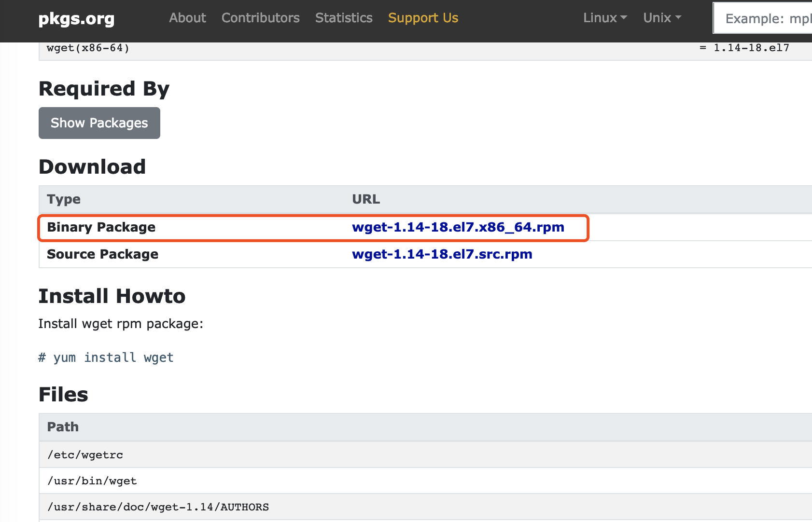Click the Files section heading
Viewport: 812px width, 522px height.
tap(63, 395)
